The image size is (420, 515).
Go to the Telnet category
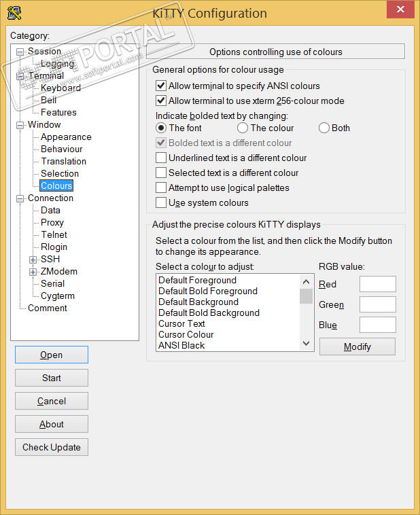pos(54,234)
